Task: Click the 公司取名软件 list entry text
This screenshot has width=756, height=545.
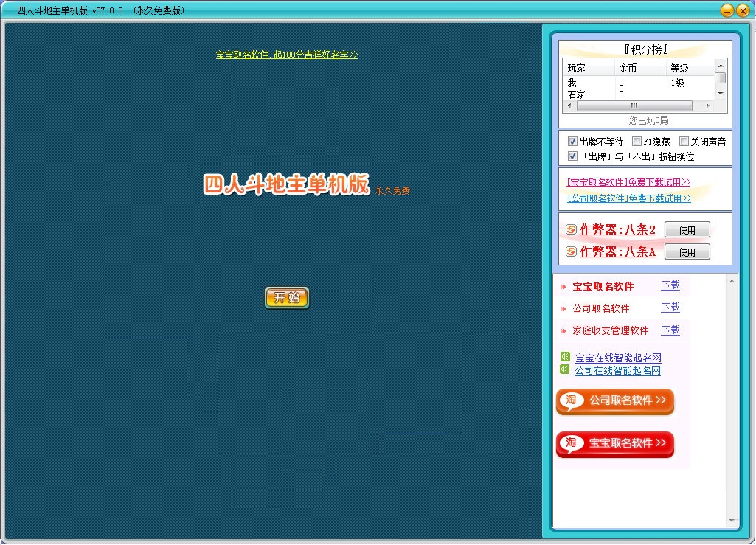Action: [601, 309]
